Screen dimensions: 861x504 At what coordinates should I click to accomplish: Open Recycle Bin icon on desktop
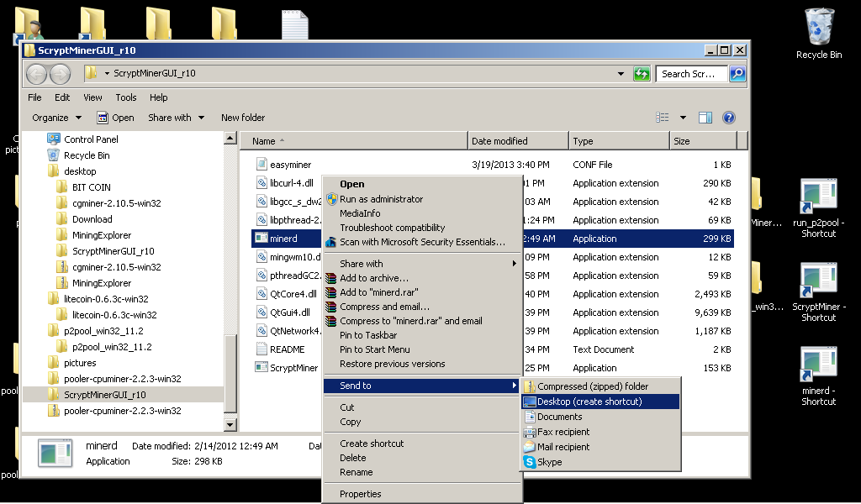[819, 34]
